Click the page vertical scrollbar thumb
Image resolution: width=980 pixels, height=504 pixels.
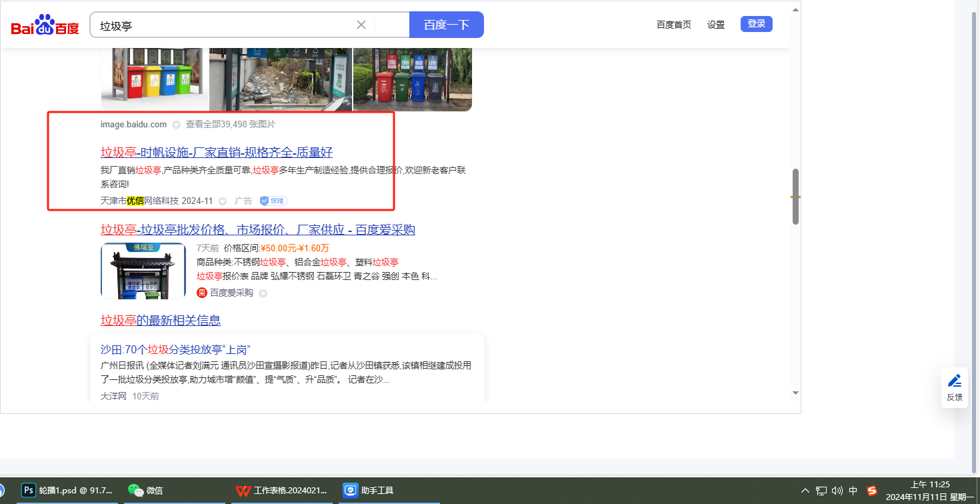point(795,197)
